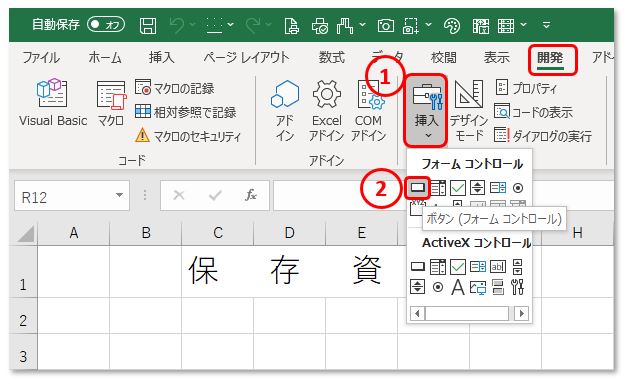Switch to the 校閲 tab

click(x=443, y=58)
